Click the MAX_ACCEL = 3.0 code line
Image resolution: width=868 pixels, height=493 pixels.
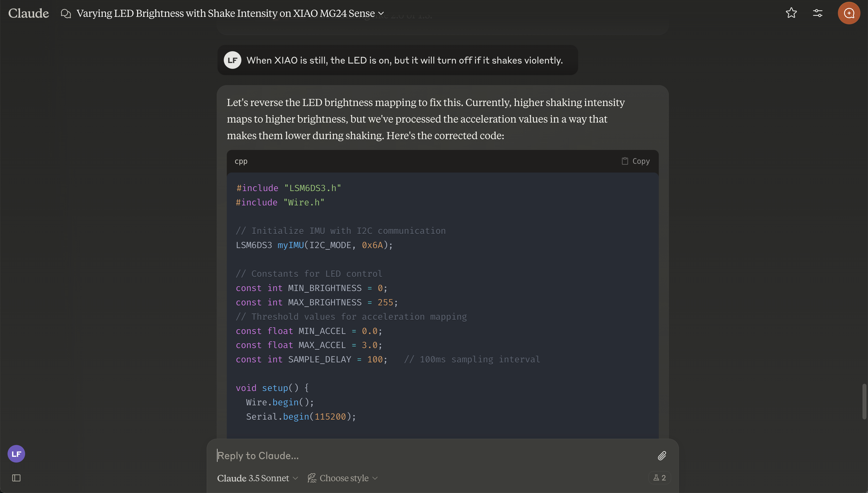point(309,345)
